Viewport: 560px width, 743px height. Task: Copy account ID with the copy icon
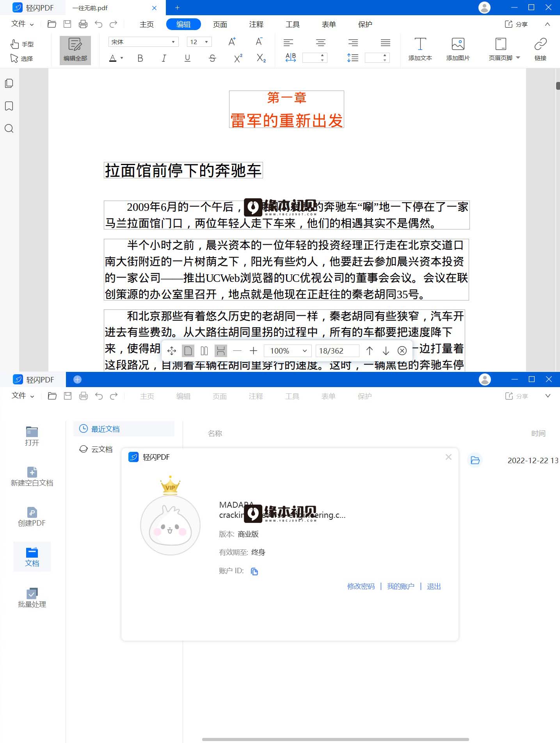tap(254, 571)
